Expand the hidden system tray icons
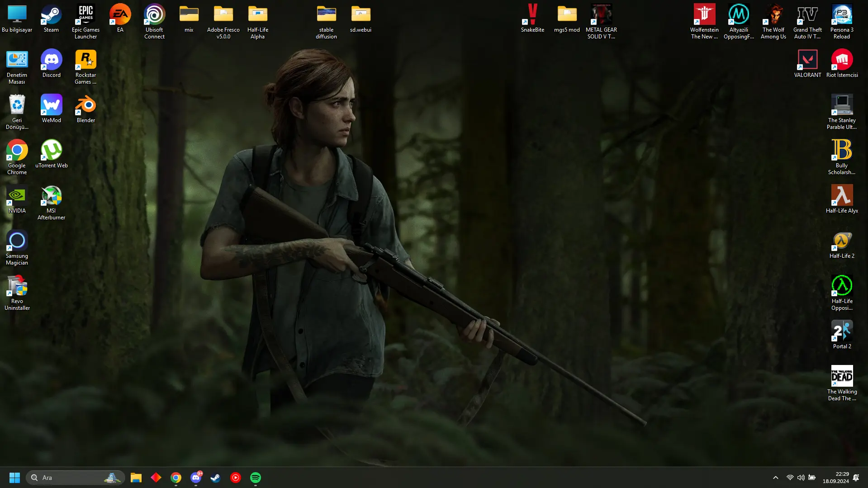868x488 pixels. [x=776, y=478]
